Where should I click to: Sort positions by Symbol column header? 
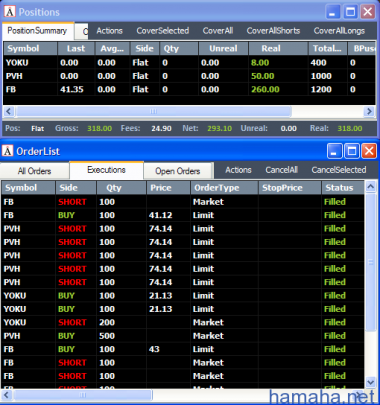30,49
